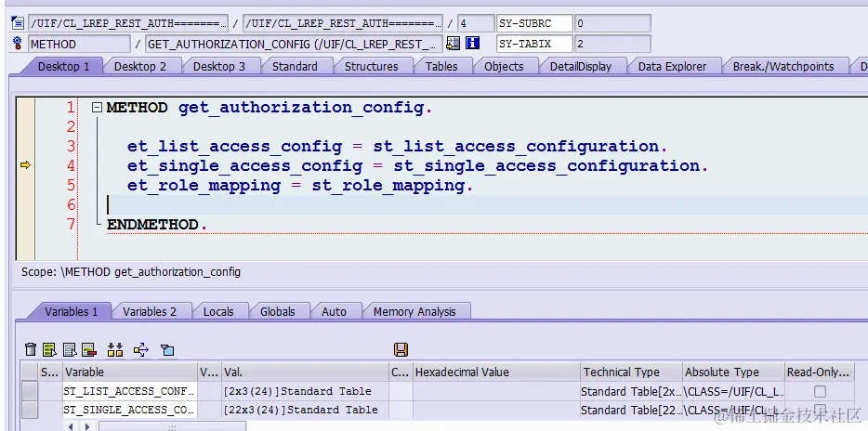The height and width of the screenshot is (431, 868).
Task: Click the program document icon before main program field
Action: 18,23
